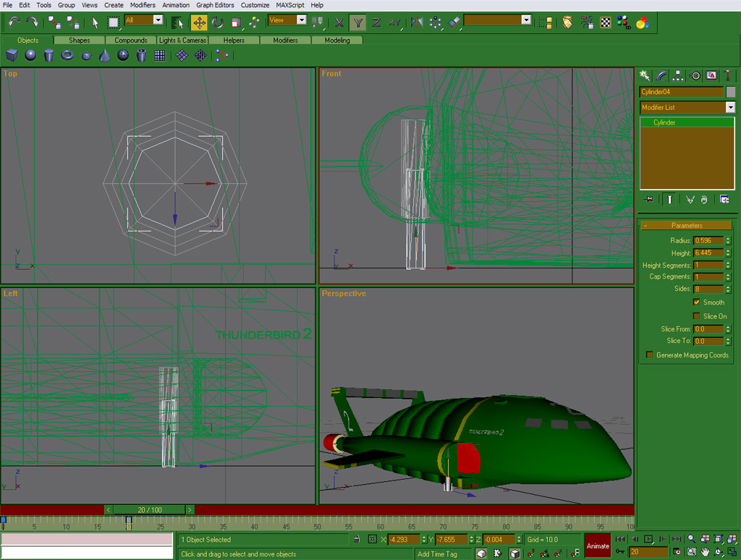Toggle Restrict to X axis button
Screen dimensions: 741x560
click(x=339, y=22)
